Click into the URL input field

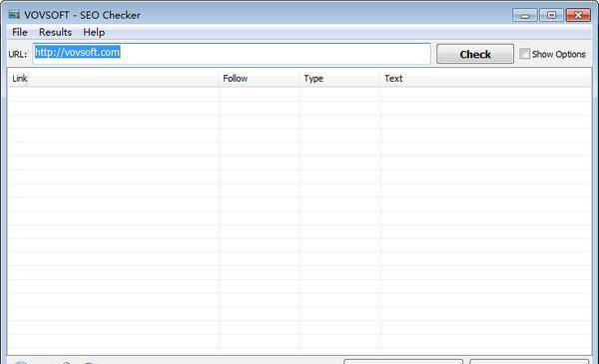pyautogui.click(x=232, y=54)
